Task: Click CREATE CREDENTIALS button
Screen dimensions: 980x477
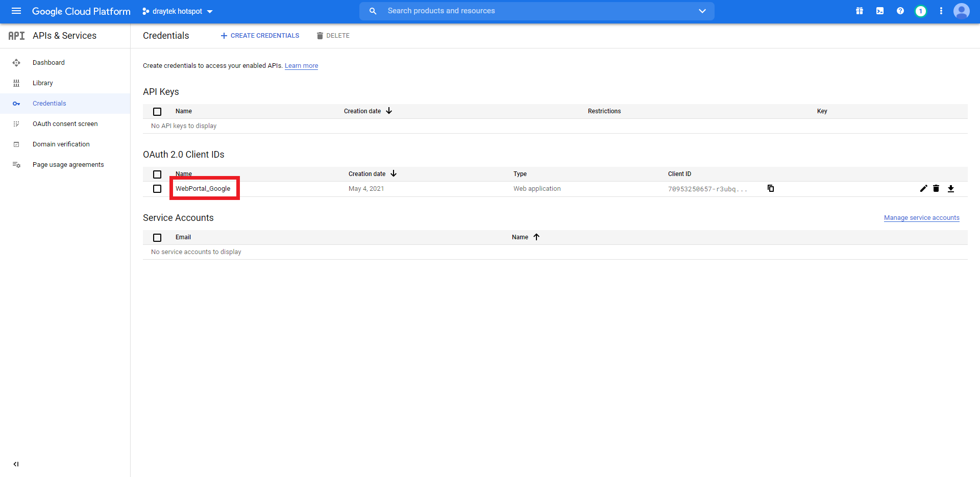Action: [260, 36]
